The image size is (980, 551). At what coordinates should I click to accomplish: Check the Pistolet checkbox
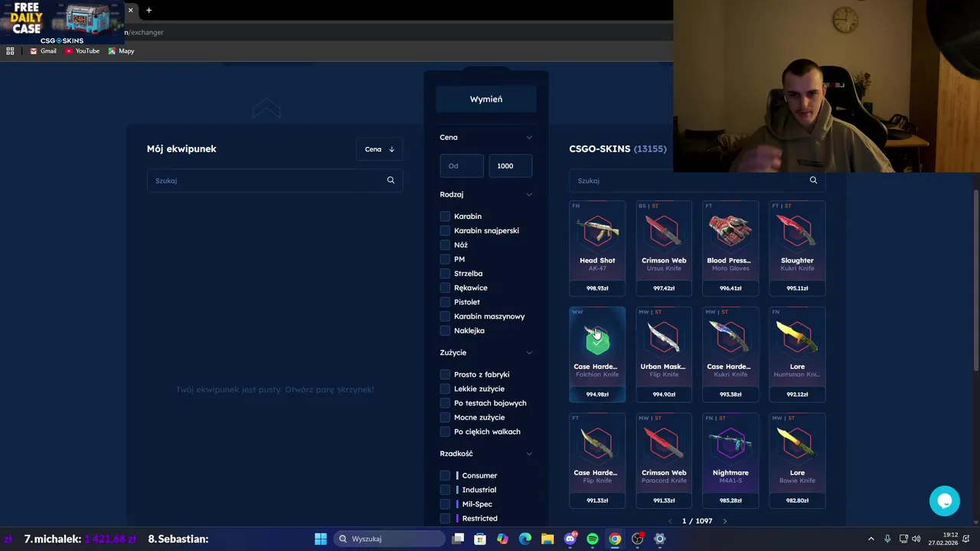point(445,302)
